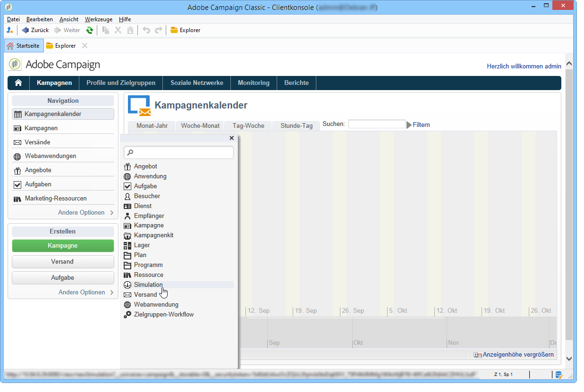Viewport: 584px width, 392px height.
Task: Open the Ansicht menu
Action: tap(69, 19)
